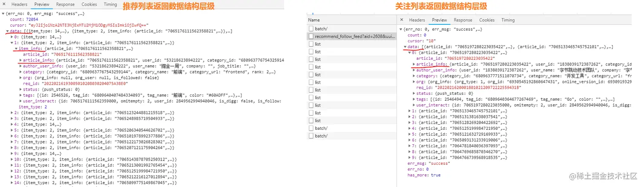Expand item 9 item_type 14 in left panel
Screen dimensions: 644x187
pyautogui.click(x=11, y=153)
